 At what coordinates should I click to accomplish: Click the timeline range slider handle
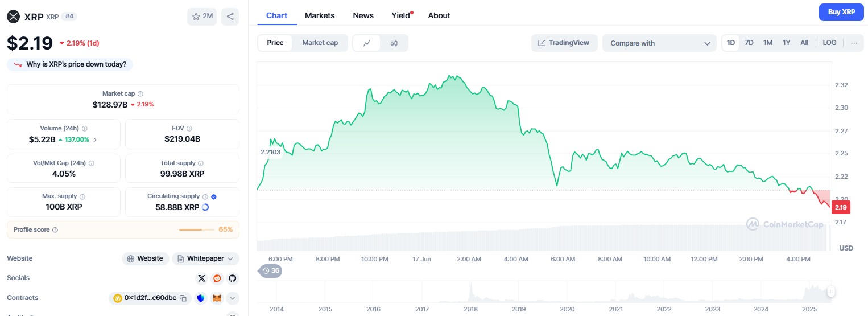pyautogui.click(x=831, y=292)
